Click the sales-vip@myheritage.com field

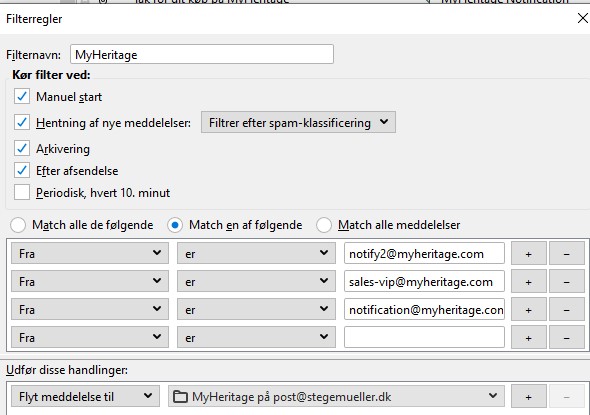(424, 281)
